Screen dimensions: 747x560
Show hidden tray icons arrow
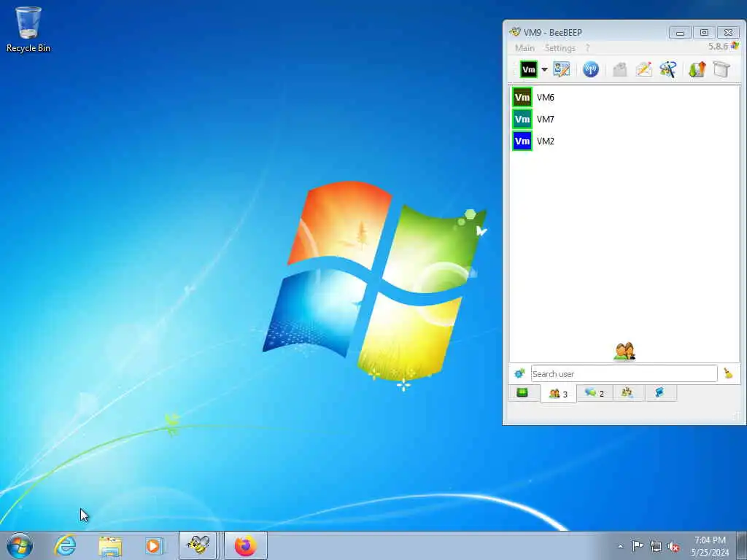click(620, 546)
